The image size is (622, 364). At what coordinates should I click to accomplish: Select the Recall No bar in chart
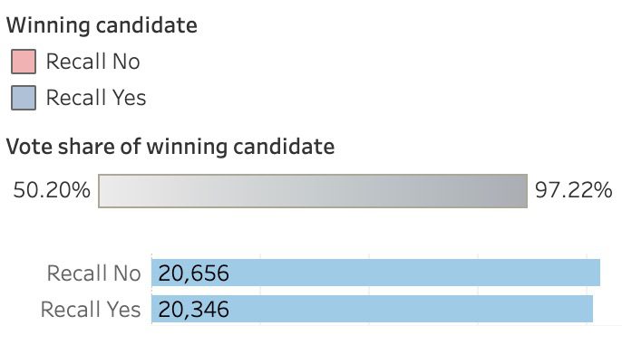click(x=375, y=273)
